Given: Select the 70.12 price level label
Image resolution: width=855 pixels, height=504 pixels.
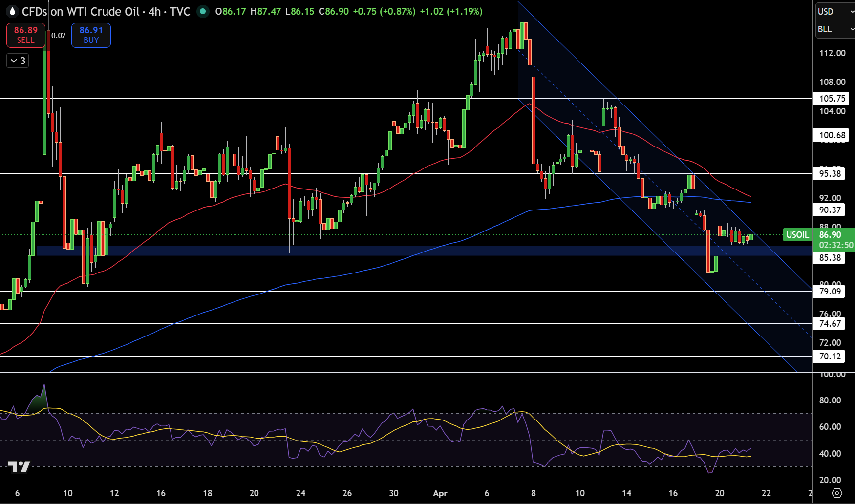Looking at the screenshot, I should click(830, 357).
